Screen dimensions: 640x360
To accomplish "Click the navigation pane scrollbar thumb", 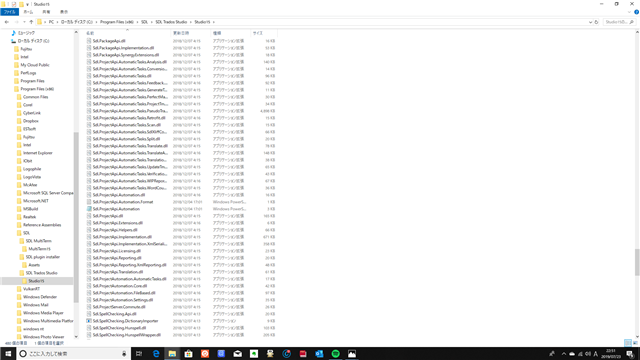I will 76,217.
